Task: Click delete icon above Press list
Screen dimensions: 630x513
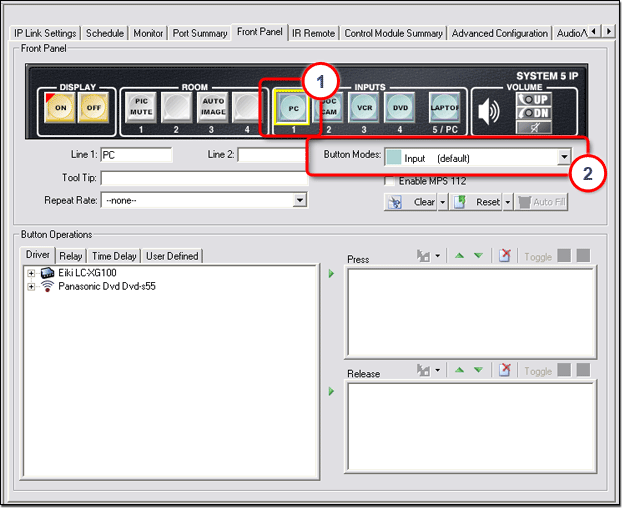Action: click(x=506, y=257)
